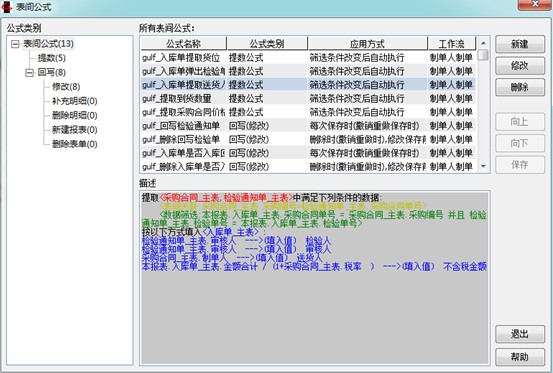Sort by the 应用方式 column header
Viewport: 553px width, 373px height.
pyautogui.click(x=367, y=44)
